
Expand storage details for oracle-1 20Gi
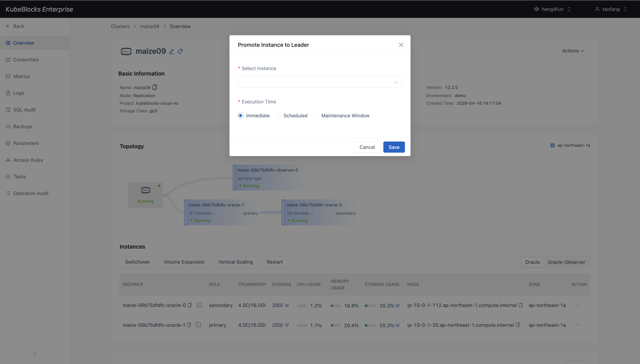pyautogui.click(x=287, y=325)
